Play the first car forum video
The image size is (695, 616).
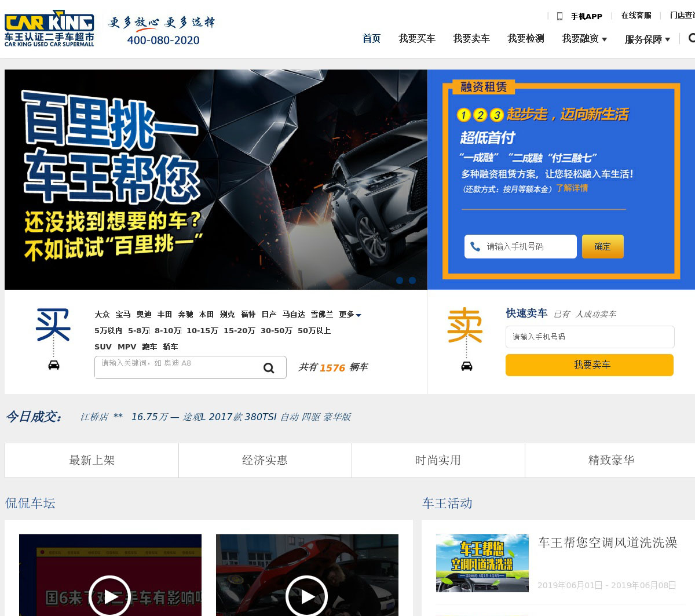109,596
